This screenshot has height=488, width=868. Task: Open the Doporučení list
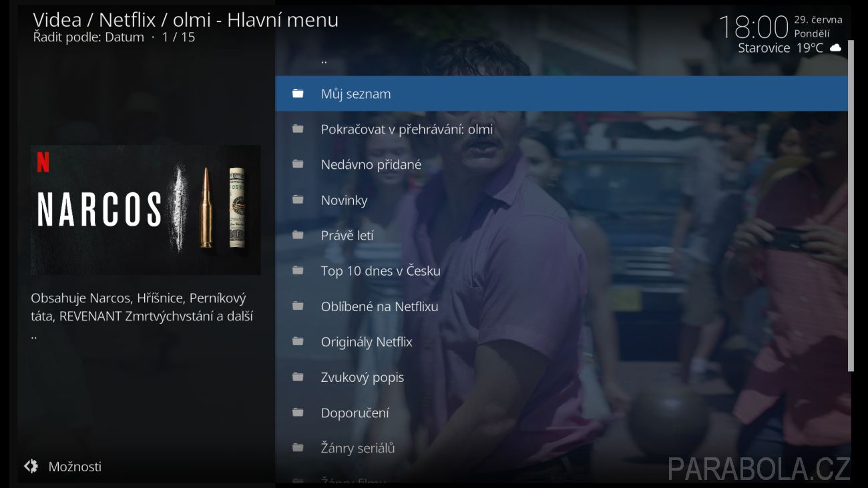[x=562, y=412]
